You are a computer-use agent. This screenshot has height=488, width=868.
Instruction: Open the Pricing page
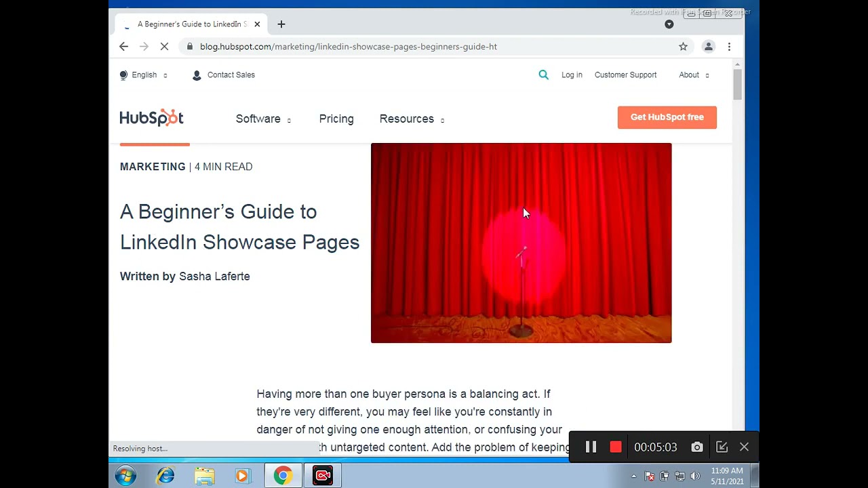[x=336, y=119]
